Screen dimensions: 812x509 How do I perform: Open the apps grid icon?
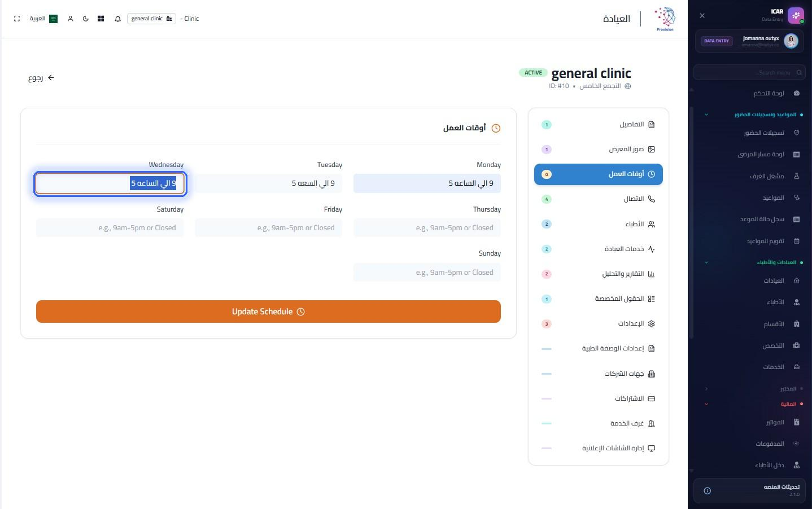click(x=101, y=19)
